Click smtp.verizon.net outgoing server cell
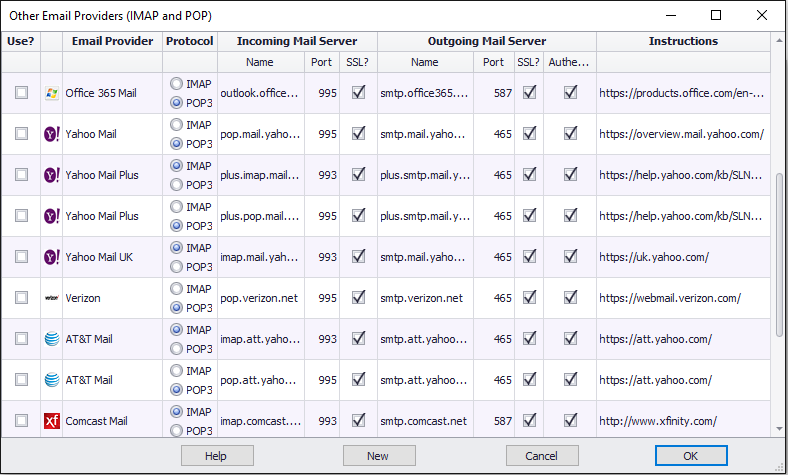The width and height of the screenshot is (788, 475). click(x=425, y=298)
